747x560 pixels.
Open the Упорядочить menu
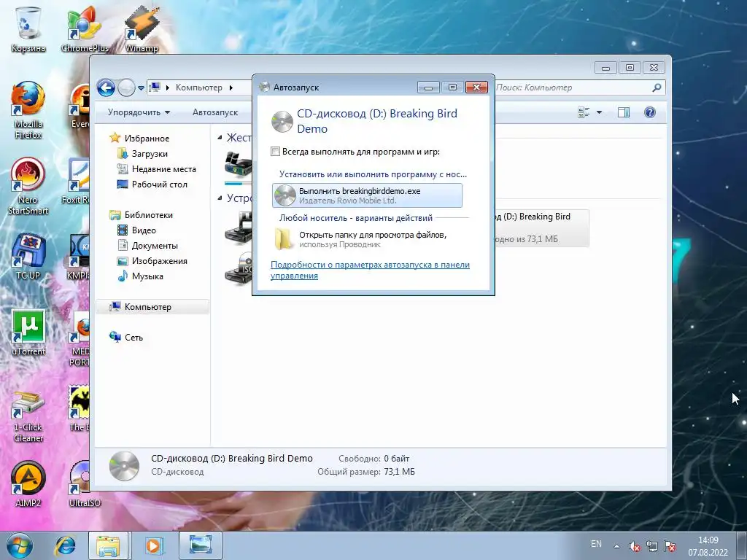(x=139, y=112)
